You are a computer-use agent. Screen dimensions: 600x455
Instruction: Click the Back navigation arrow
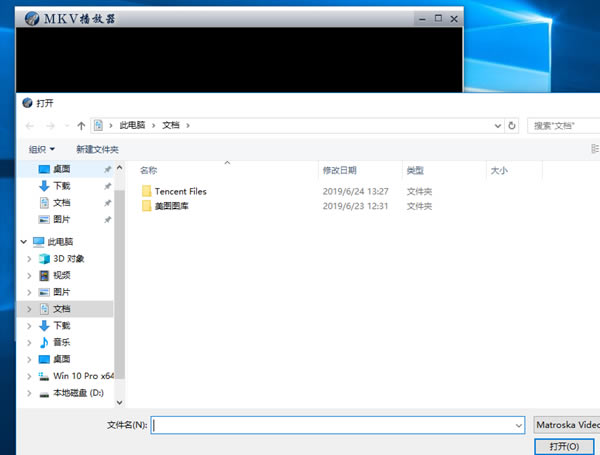pos(30,126)
